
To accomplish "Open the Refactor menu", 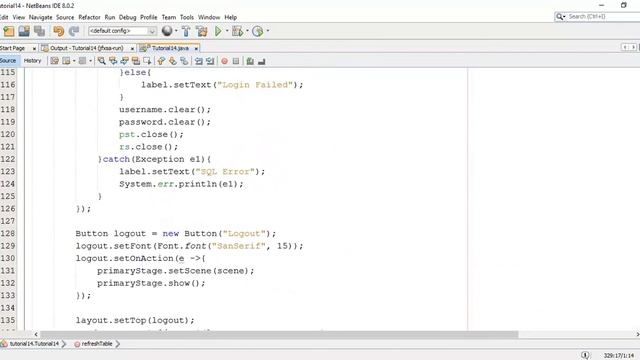I will (89, 17).
